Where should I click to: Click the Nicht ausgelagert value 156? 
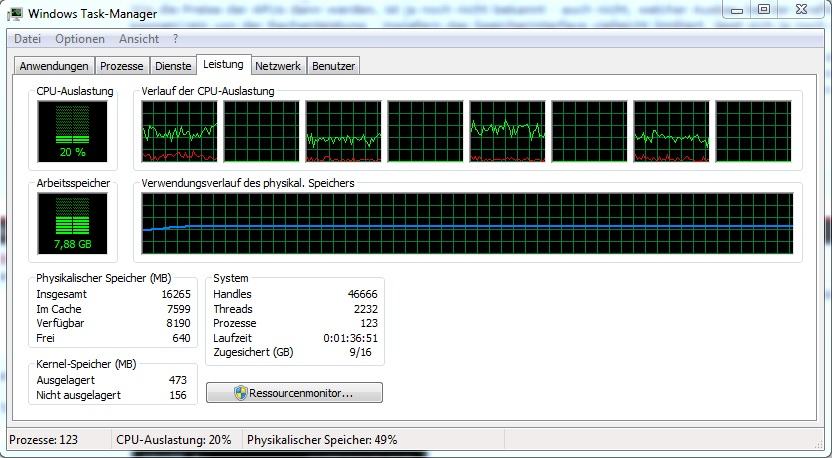click(178, 395)
